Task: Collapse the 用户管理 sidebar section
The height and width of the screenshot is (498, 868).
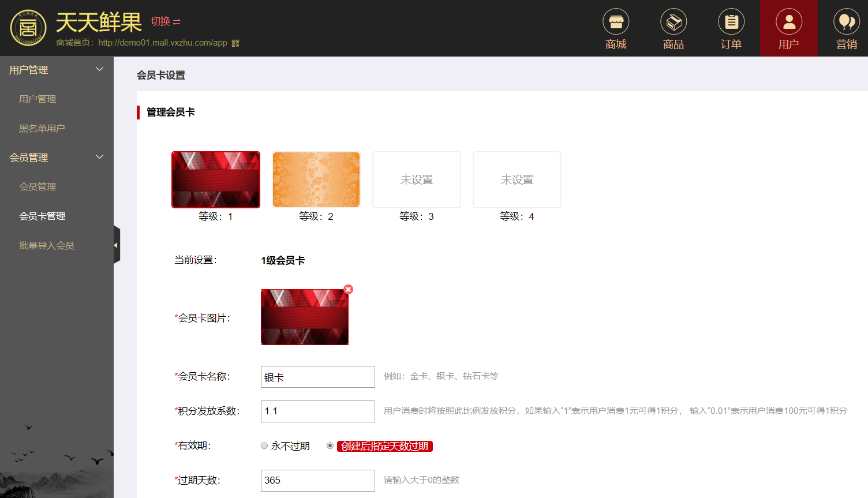Action: (x=99, y=69)
